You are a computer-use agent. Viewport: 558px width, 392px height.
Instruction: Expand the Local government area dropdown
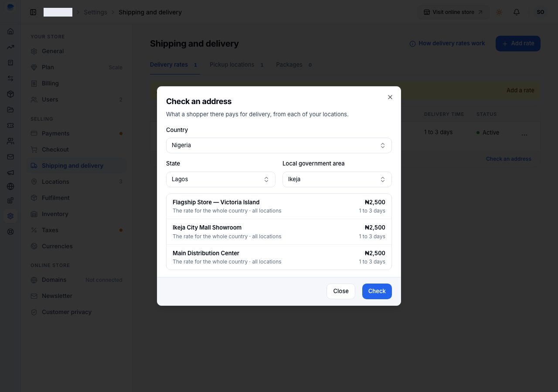pyautogui.click(x=337, y=179)
